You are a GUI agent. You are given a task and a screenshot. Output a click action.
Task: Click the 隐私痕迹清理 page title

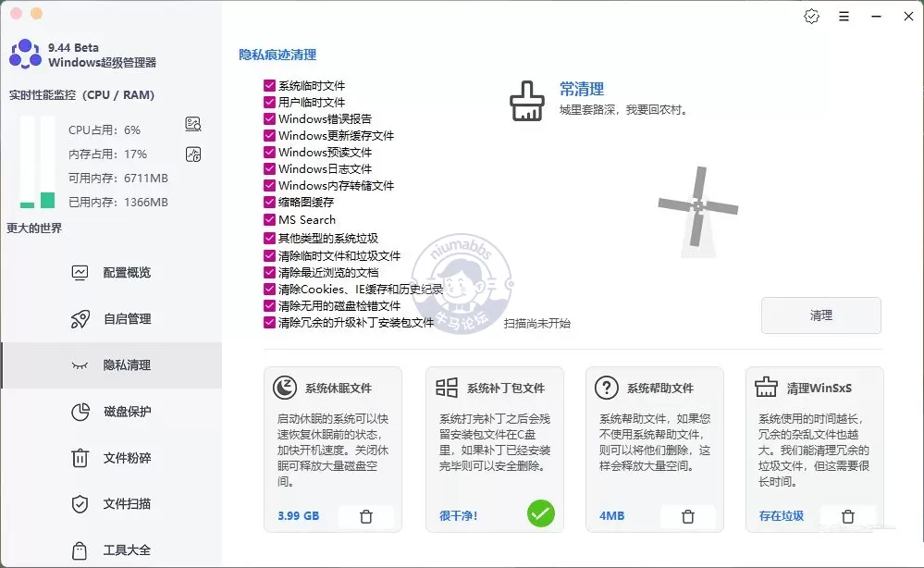277,55
